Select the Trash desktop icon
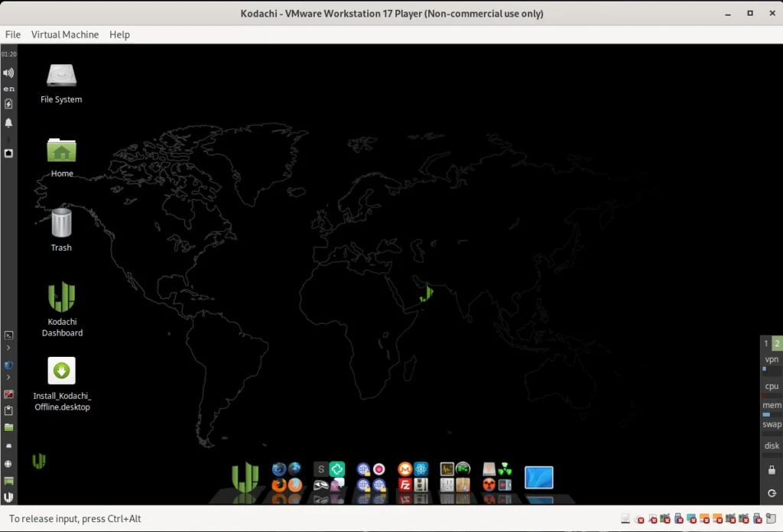The image size is (783, 532). [61, 231]
